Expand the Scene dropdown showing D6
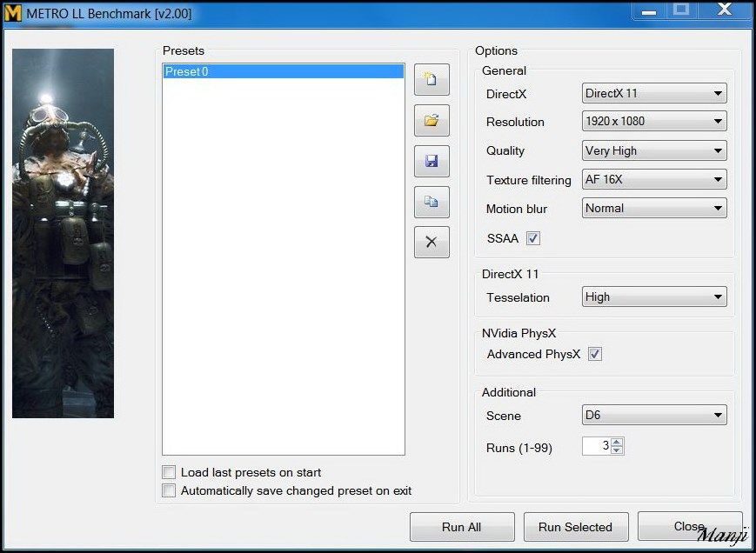Viewport: 756px width, 553px height. (x=654, y=415)
